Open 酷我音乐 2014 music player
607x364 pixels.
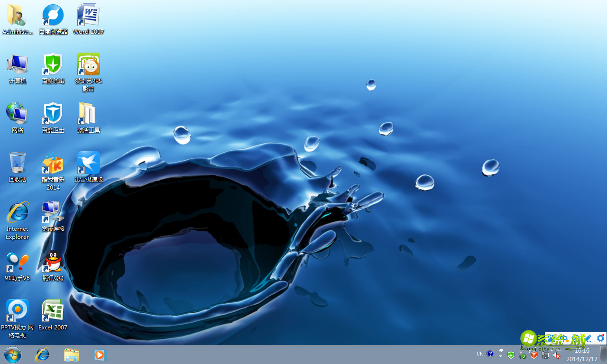(x=52, y=164)
